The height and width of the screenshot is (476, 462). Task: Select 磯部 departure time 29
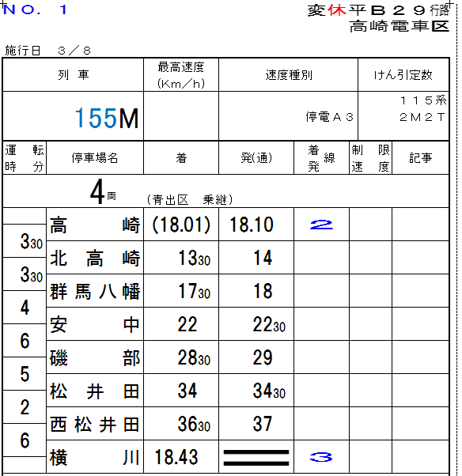click(263, 357)
